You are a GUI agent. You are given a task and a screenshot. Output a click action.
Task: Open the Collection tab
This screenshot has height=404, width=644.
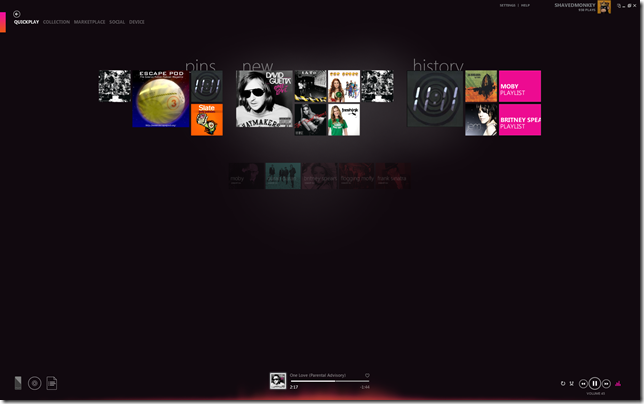[x=56, y=22]
